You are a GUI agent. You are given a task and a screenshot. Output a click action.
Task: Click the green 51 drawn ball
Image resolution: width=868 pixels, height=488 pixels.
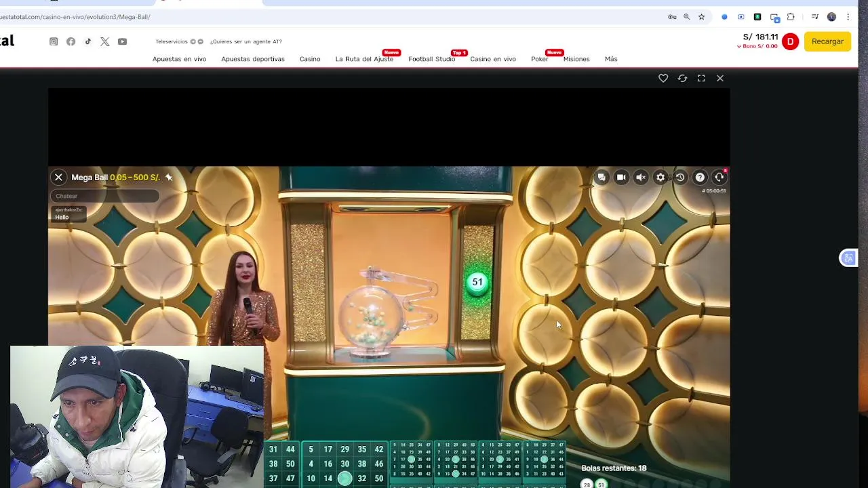click(x=477, y=282)
